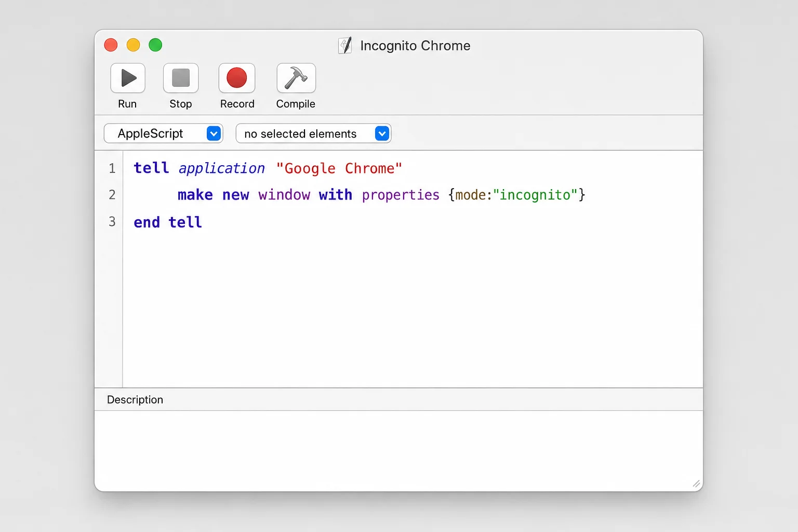798x532 pixels.
Task: Click the 'end tell' statement
Action: 168,222
